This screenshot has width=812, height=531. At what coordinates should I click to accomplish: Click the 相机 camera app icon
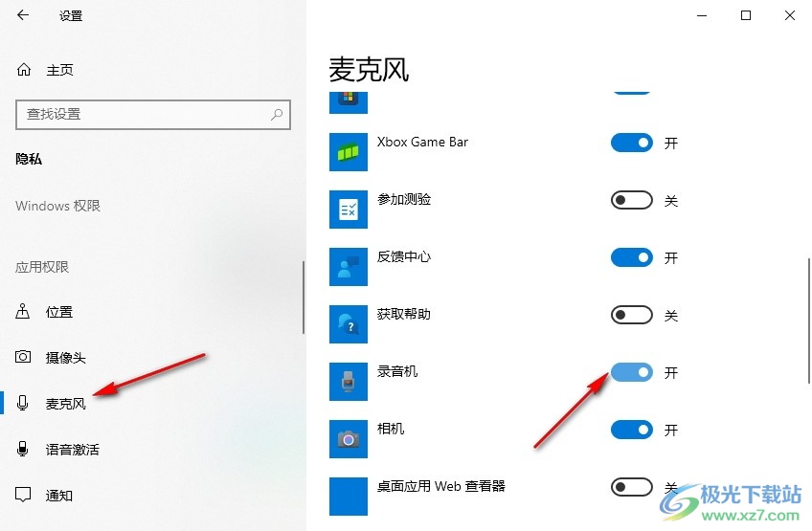pos(349,439)
